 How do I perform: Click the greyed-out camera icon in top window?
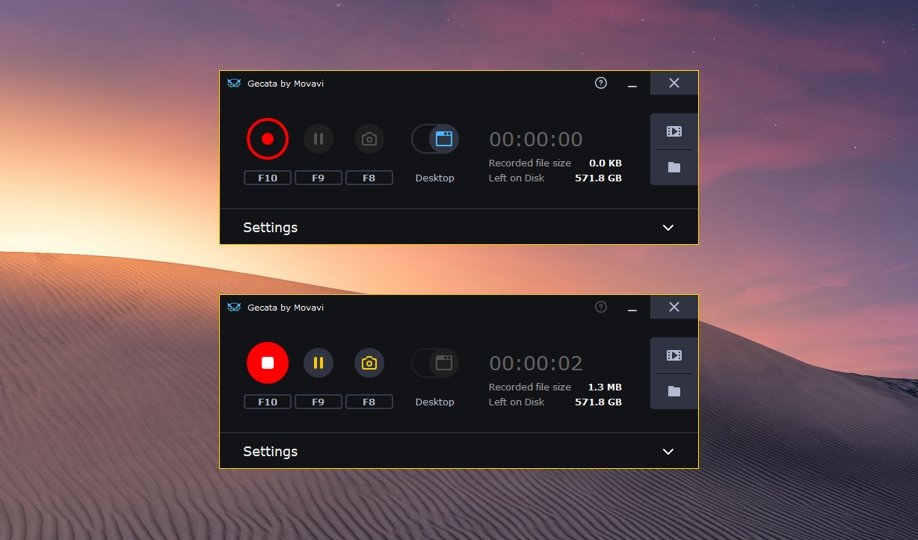click(x=369, y=139)
